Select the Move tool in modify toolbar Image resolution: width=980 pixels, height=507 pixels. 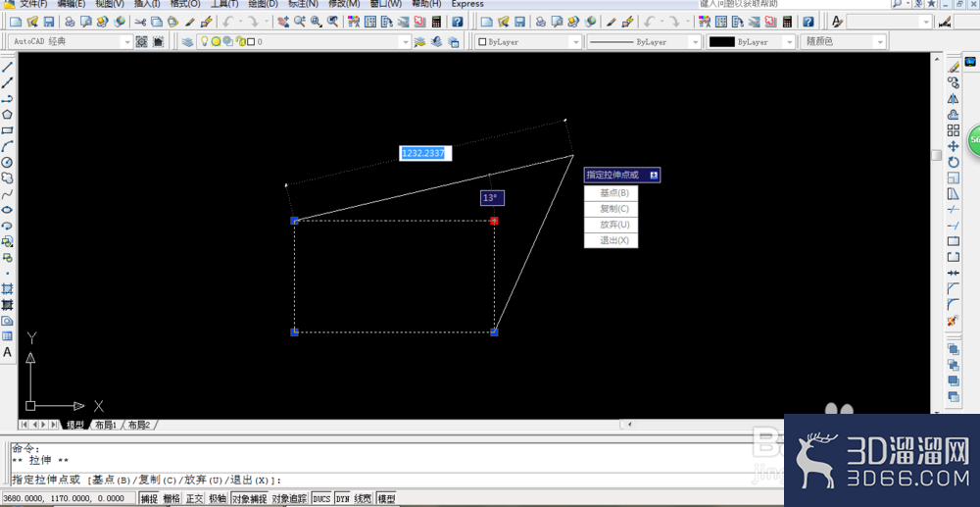pos(954,146)
